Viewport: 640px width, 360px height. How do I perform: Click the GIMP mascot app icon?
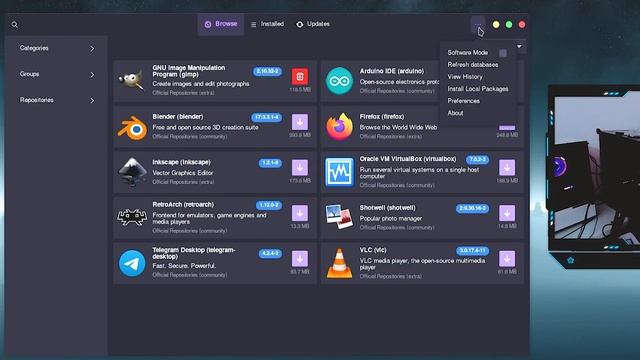pyautogui.click(x=131, y=80)
